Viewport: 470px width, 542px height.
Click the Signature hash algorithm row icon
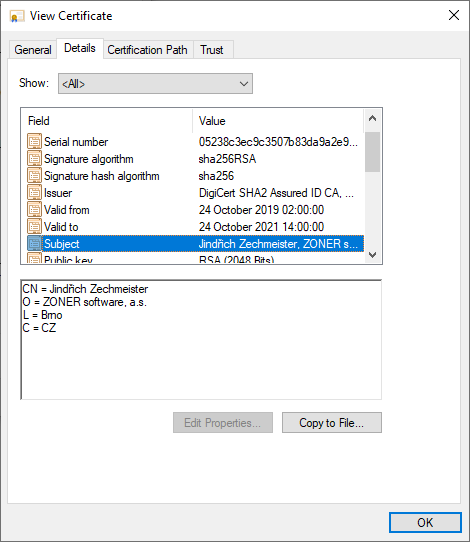[x=34, y=176]
